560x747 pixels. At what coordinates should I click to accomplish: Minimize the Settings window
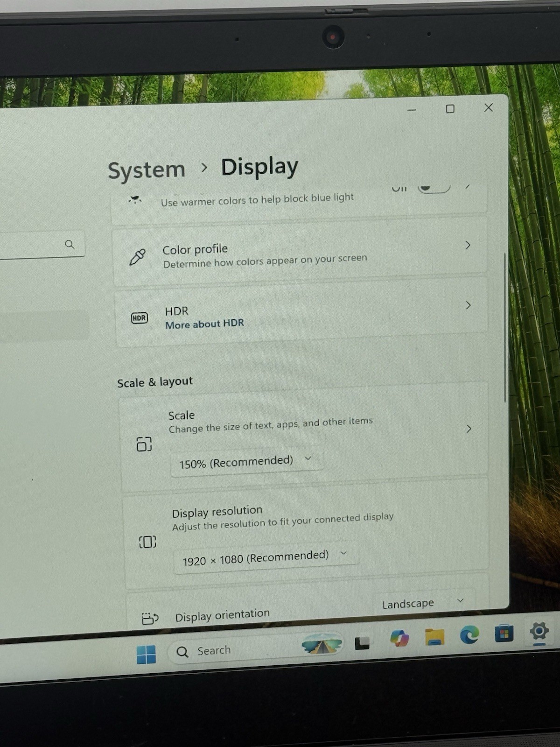click(x=412, y=110)
